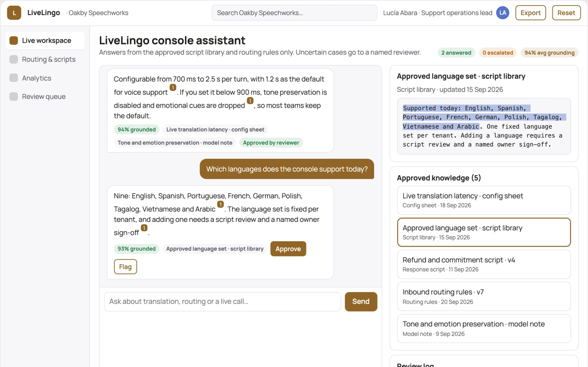Click the Export button
The width and height of the screenshot is (588, 367).
click(530, 13)
